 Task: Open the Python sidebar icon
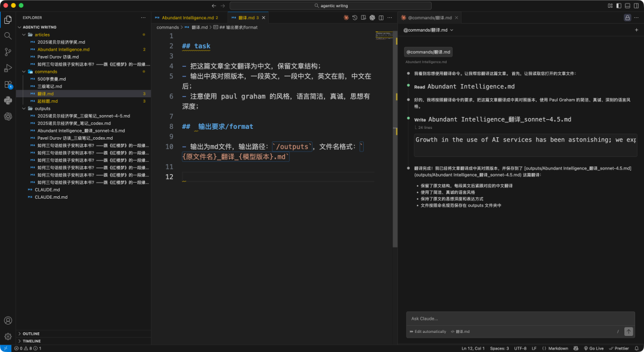click(x=8, y=100)
